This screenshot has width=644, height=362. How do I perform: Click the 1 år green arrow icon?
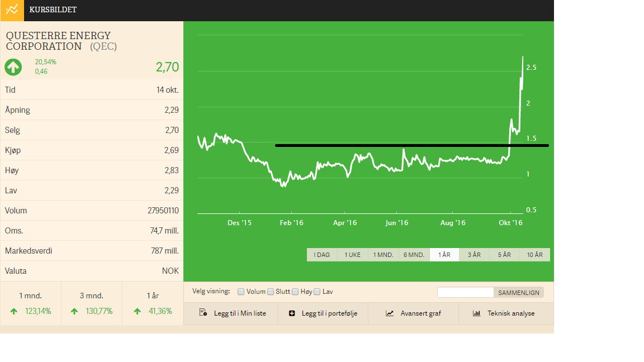coord(137,312)
